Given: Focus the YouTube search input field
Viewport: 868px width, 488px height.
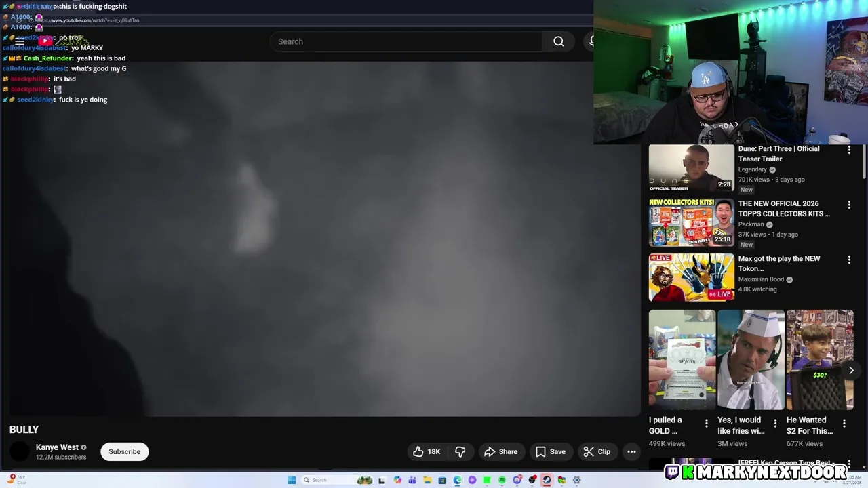Looking at the screenshot, I should point(406,41).
